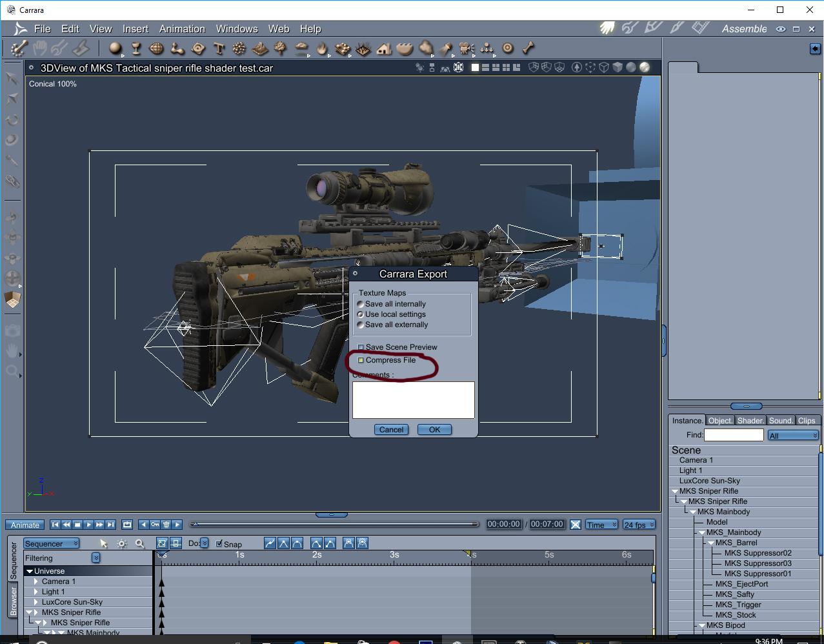Open the 24 fps frame rate dropdown
The image size is (824, 644).
pos(639,525)
